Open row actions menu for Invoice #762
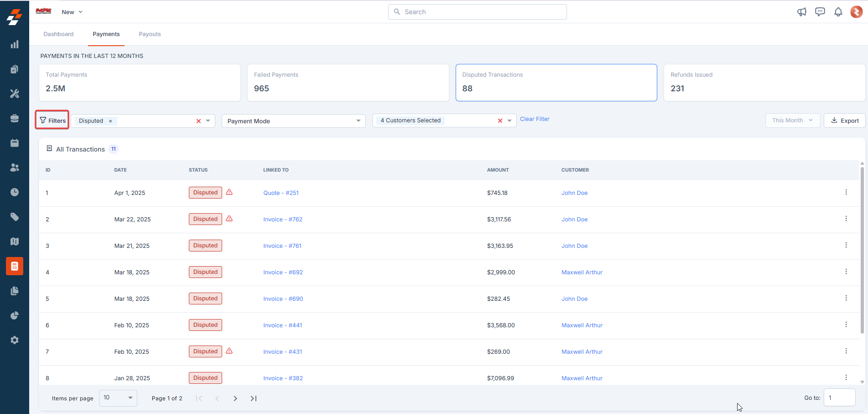Image resolution: width=868 pixels, height=414 pixels. (x=846, y=219)
